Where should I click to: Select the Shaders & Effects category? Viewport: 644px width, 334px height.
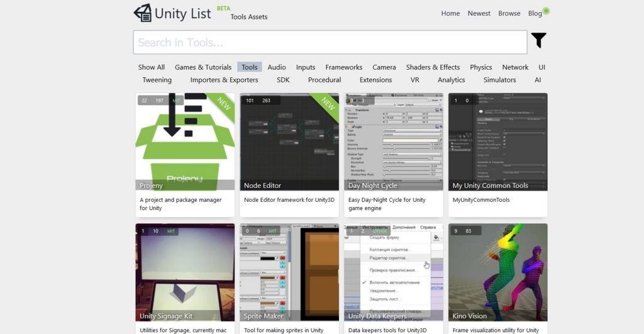point(433,67)
